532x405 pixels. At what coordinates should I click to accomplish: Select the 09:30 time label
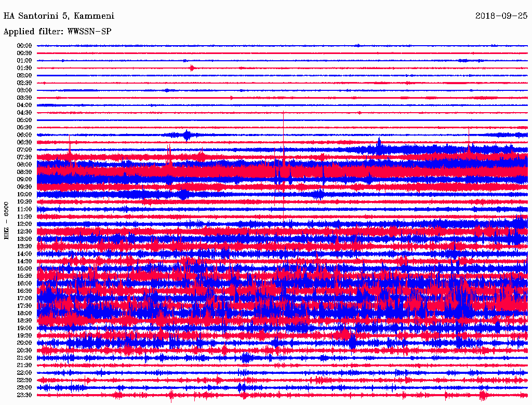tap(24, 187)
